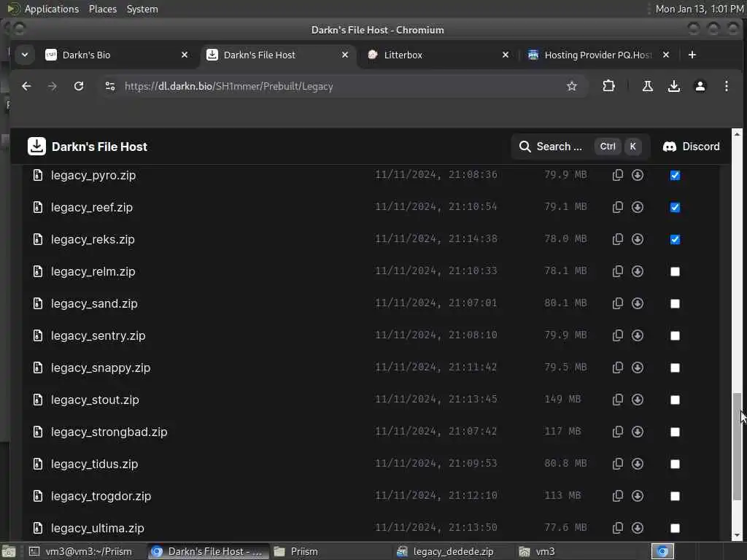Screen dimensions: 747x560
Task: Switch to the Litterbox tab
Action: click(438, 55)
